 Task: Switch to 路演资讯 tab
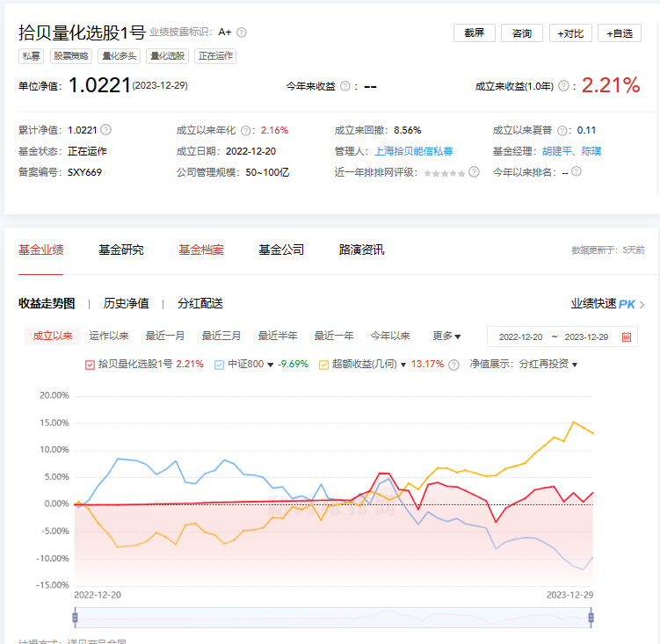(x=361, y=250)
